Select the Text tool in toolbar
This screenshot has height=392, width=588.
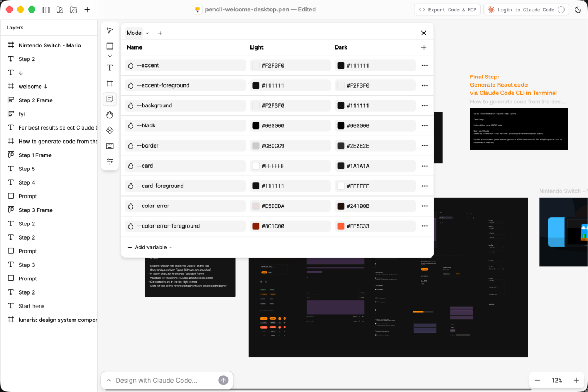[109, 68]
